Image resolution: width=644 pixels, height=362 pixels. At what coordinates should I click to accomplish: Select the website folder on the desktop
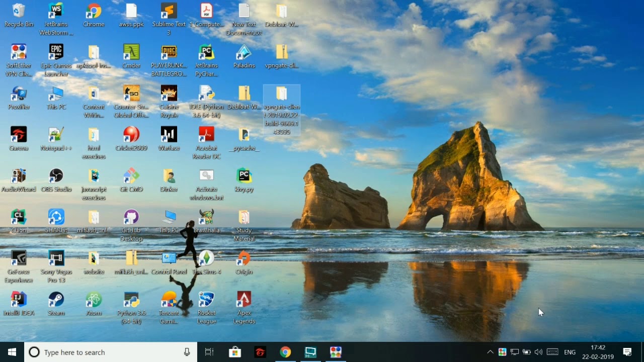[x=94, y=262]
